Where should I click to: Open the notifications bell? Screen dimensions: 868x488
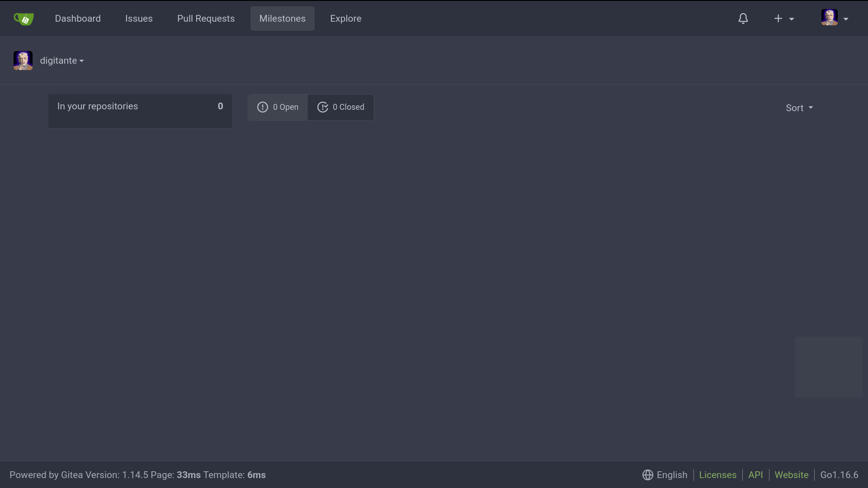(743, 19)
